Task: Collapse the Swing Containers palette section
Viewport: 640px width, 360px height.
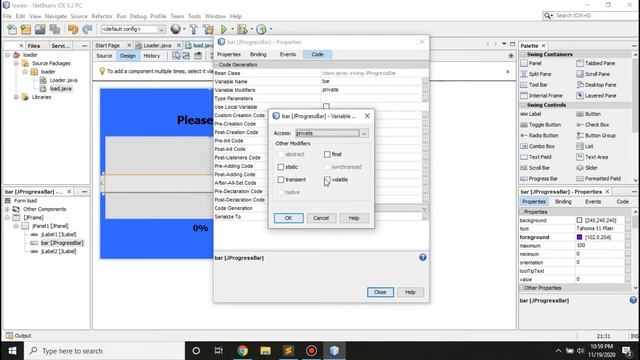Action: tap(522, 54)
